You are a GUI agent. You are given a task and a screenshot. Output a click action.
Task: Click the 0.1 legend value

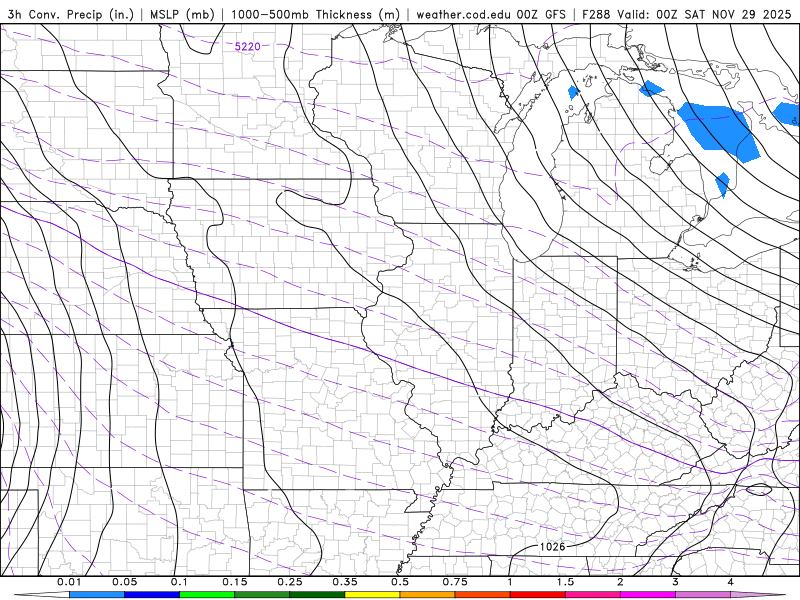click(179, 582)
